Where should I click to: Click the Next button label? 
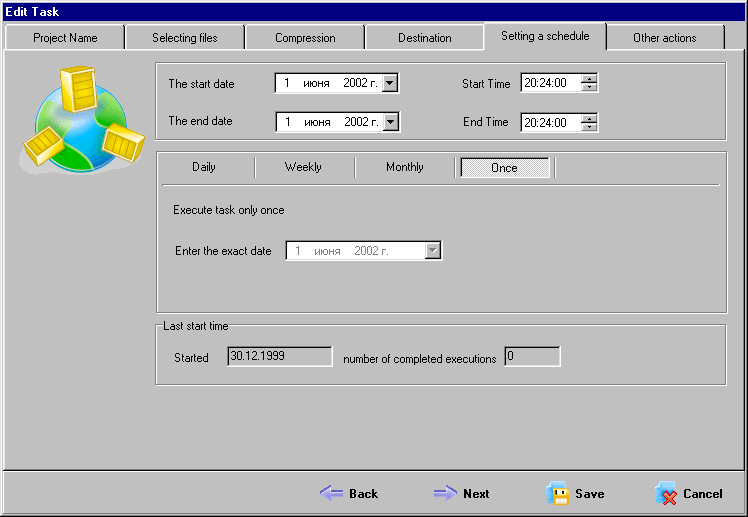476,494
